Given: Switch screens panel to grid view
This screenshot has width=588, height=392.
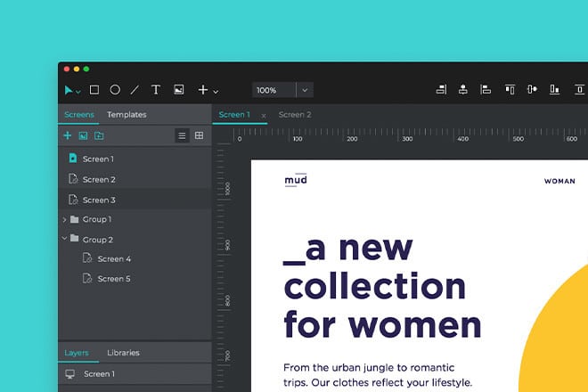Looking at the screenshot, I should (x=200, y=135).
